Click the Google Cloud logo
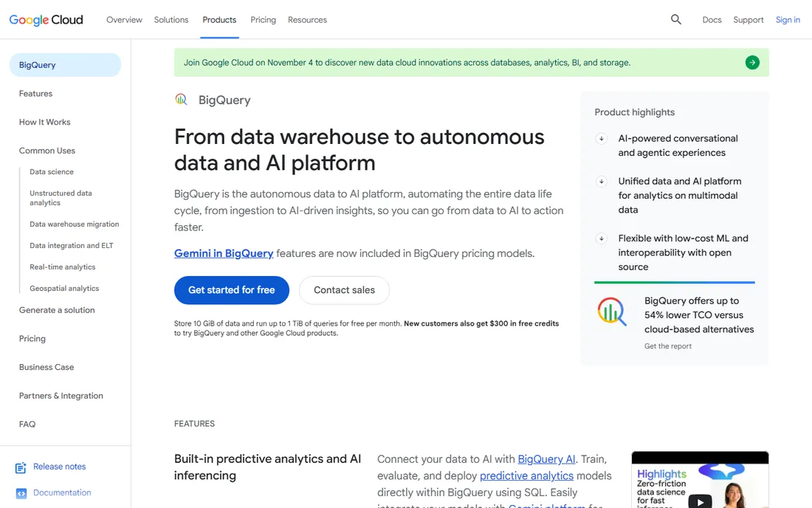 tap(46, 20)
